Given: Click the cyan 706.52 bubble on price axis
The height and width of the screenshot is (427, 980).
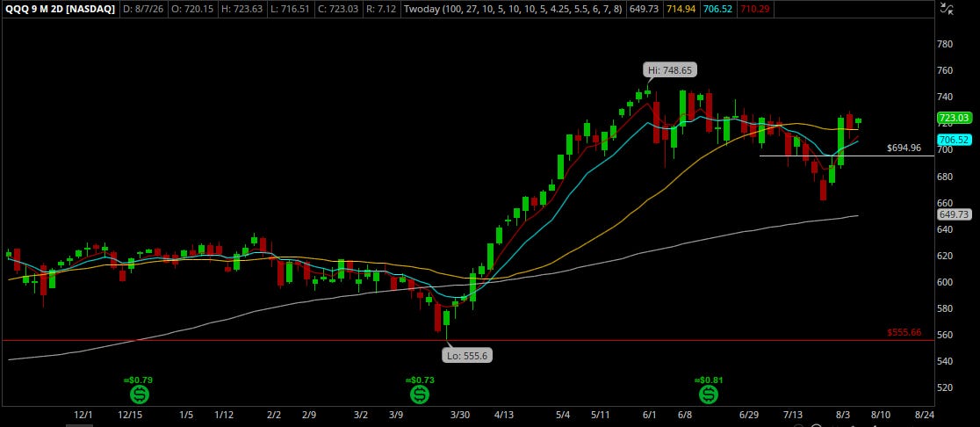Looking at the screenshot, I should tap(953, 140).
